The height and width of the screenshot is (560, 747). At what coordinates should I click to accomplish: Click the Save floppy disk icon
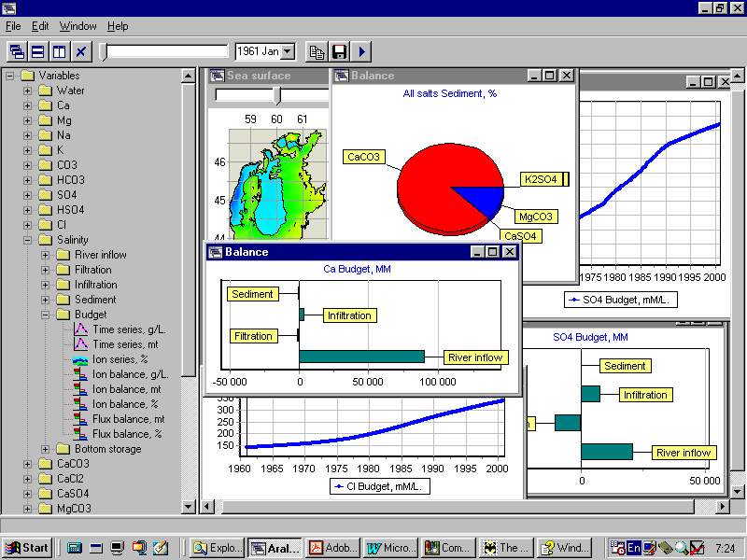[339, 51]
